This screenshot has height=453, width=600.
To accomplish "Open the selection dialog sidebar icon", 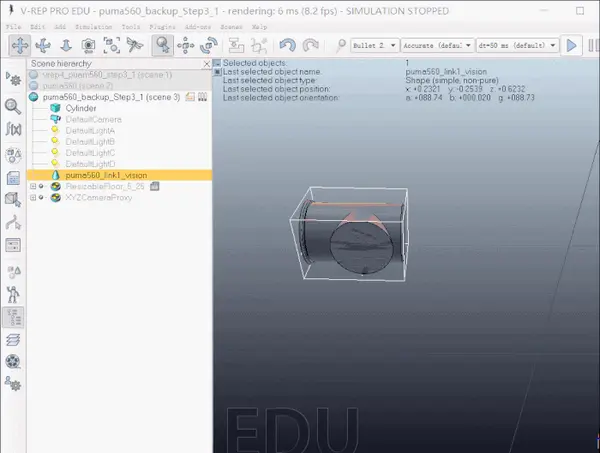I will point(13,245).
